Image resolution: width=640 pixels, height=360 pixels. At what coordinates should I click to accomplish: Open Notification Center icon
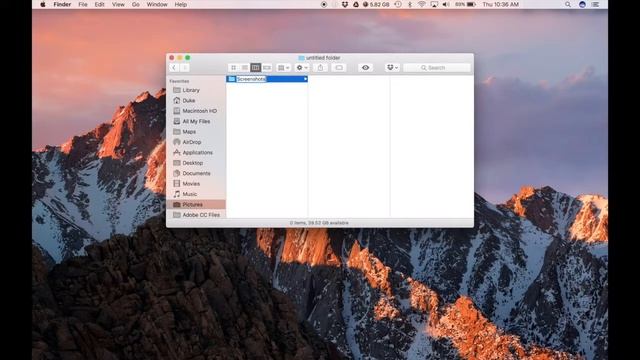[x=596, y=4]
